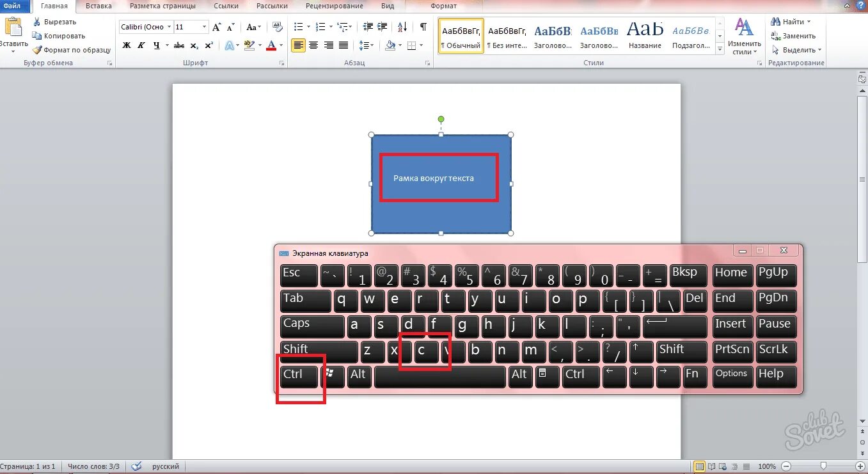868x474 pixels.
Task: Select the Обычный style
Action: coord(461,36)
